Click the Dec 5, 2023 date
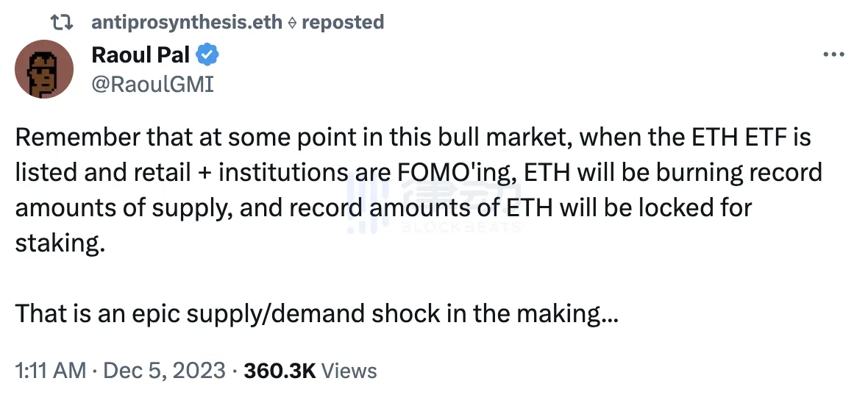 pyautogui.click(x=164, y=370)
